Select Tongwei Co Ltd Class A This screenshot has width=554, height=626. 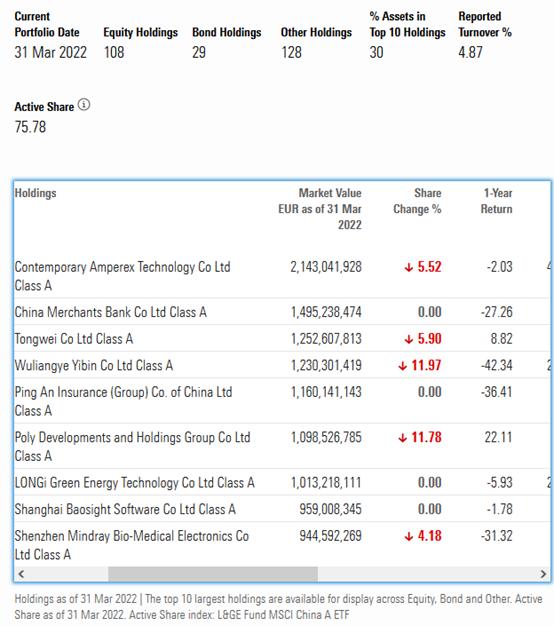[x=73, y=339]
